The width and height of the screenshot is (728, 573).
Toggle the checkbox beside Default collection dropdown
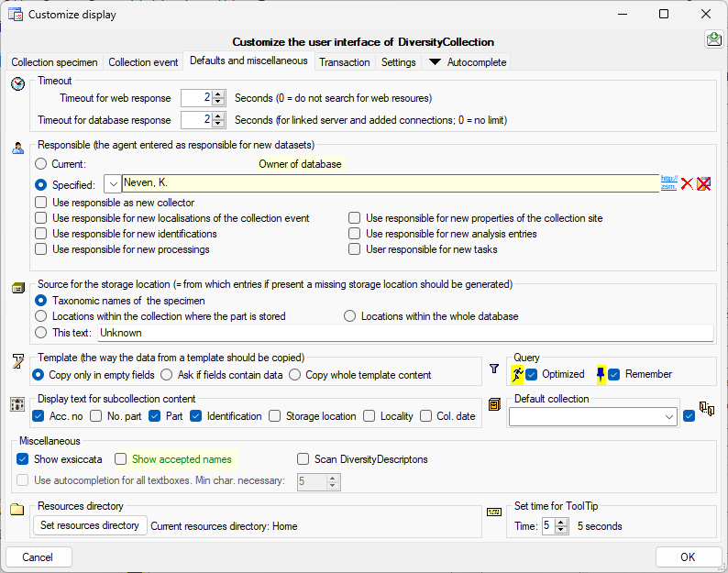tap(689, 416)
